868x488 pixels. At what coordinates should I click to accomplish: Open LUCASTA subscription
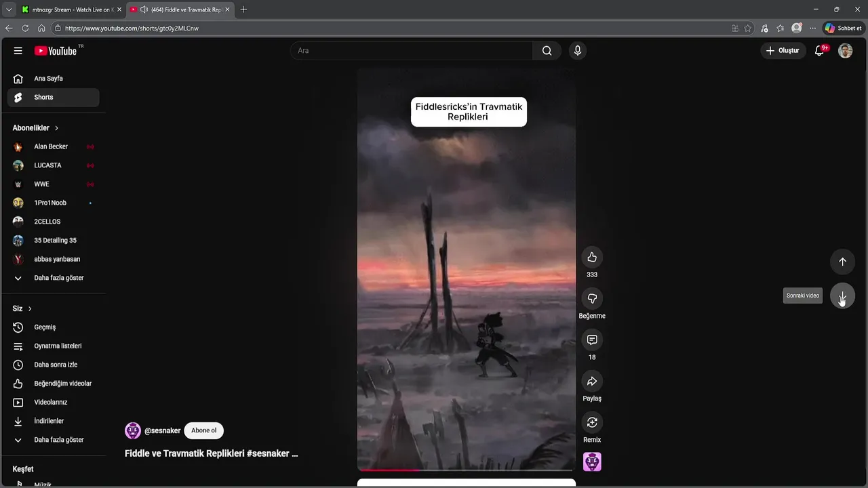[x=54, y=165]
